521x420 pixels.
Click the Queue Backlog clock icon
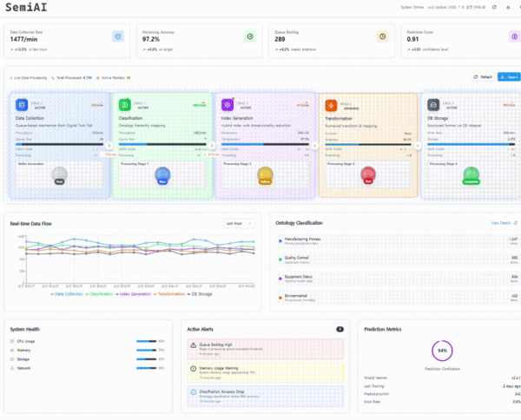[x=381, y=36]
